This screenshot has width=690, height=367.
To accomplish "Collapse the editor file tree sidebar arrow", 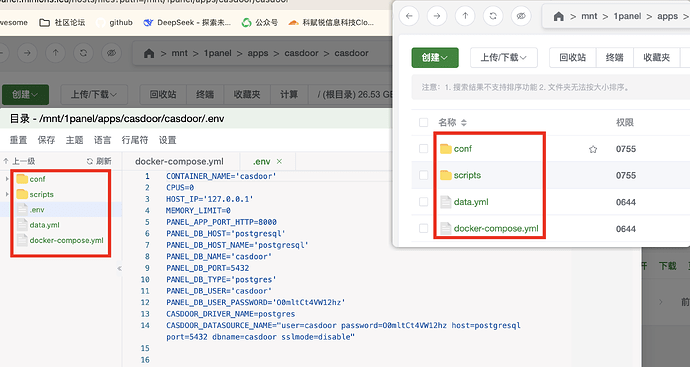I will [x=119, y=268].
